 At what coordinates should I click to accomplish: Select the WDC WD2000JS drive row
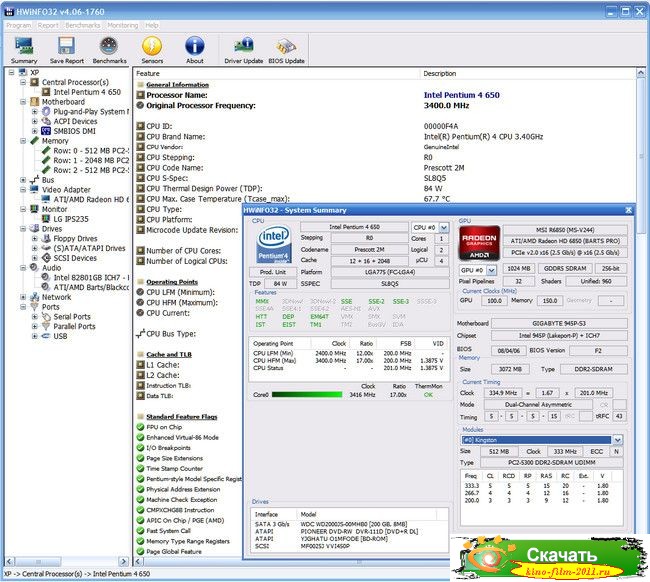349,524
